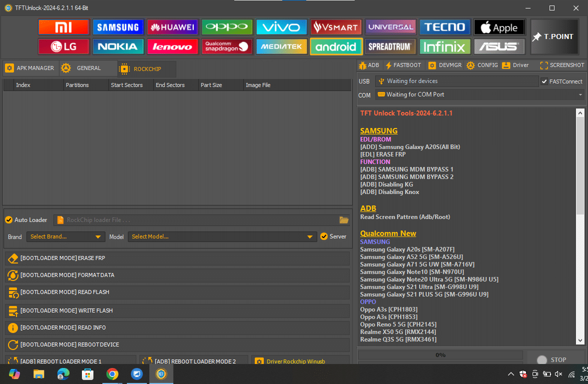Expand the Select Model dropdown
The width and height of the screenshot is (588, 384).
(x=310, y=236)
